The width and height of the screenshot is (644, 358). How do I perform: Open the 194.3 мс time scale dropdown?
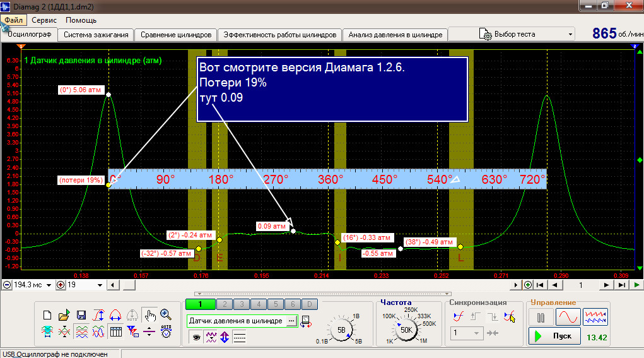(49, 285)
